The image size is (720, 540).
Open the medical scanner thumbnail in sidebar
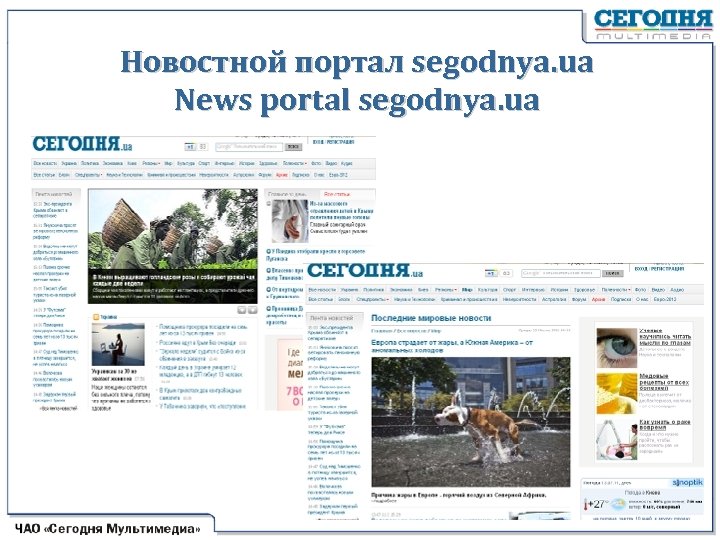pyautogui.click(x=617, y=439)
